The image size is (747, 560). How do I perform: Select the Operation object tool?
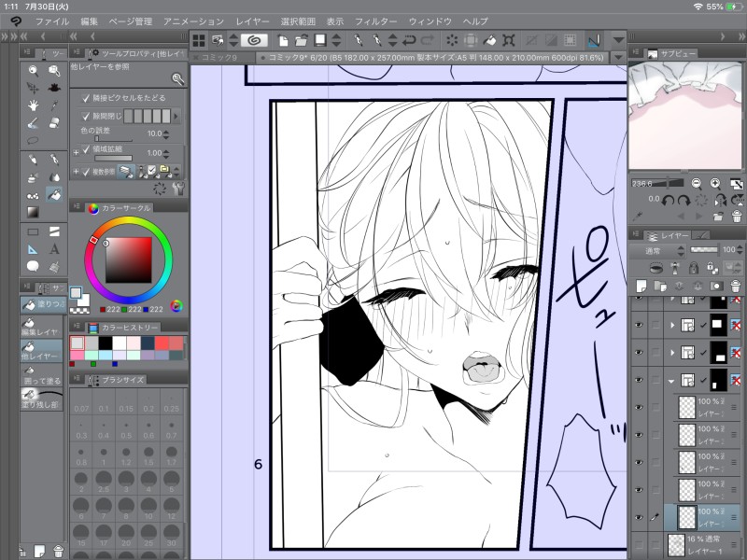(54, 71)
